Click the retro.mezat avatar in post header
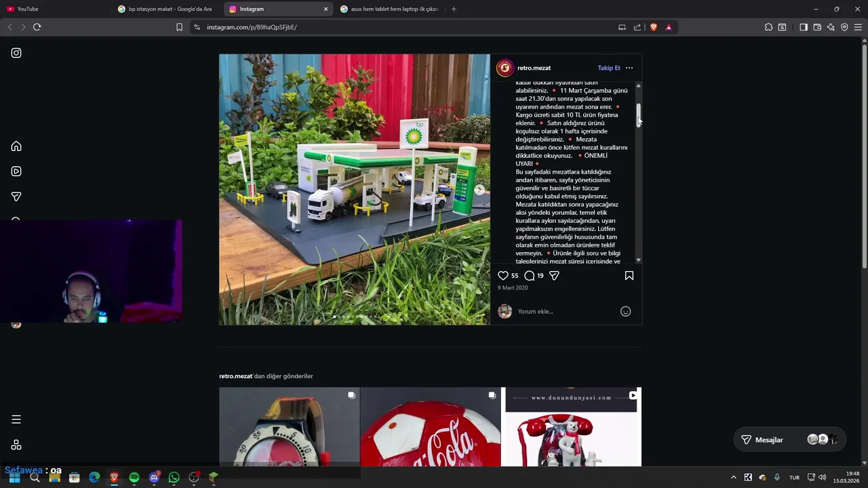This screenshot has height=488, width=868. [505, 68]
